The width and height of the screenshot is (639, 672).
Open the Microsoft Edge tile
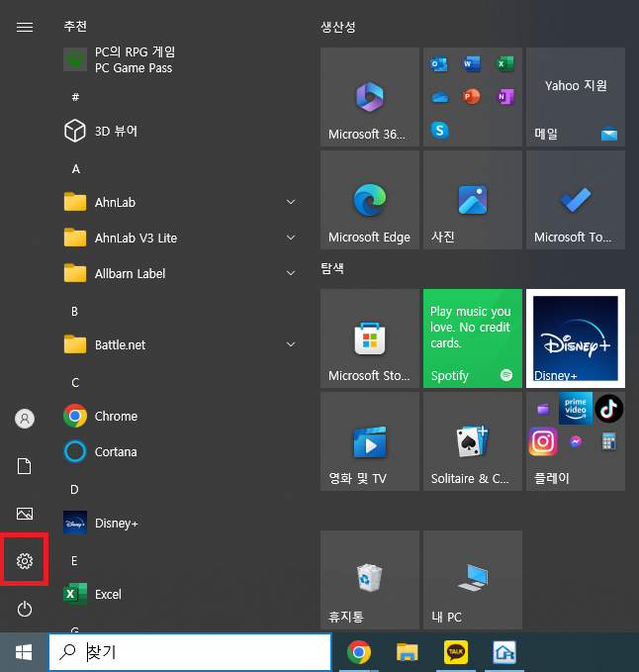coord(370,200)
